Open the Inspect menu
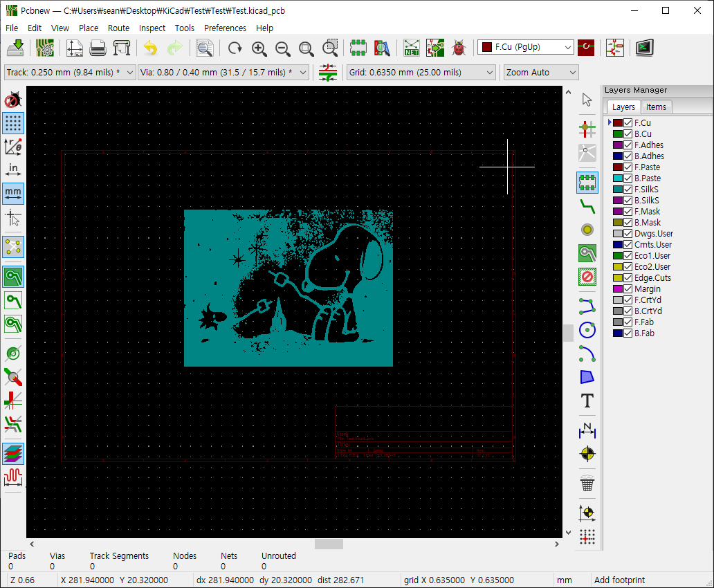 [x=152, y=28]
